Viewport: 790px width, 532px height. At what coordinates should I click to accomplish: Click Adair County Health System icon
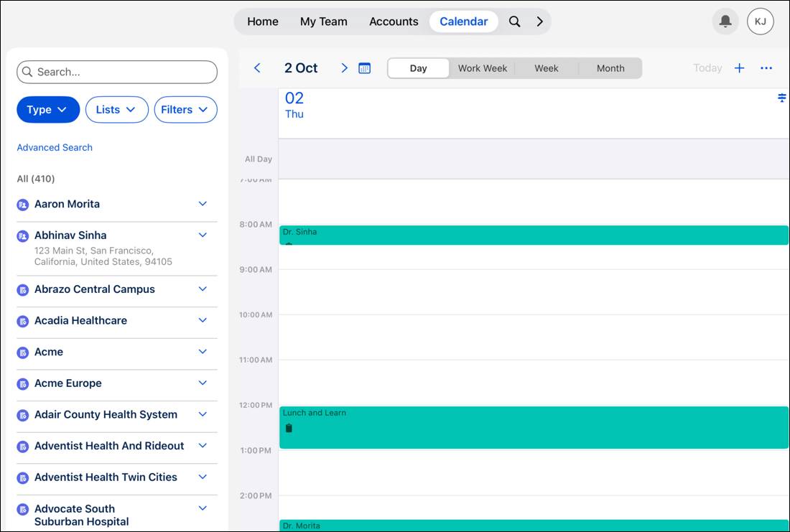(x=23, y=415)
